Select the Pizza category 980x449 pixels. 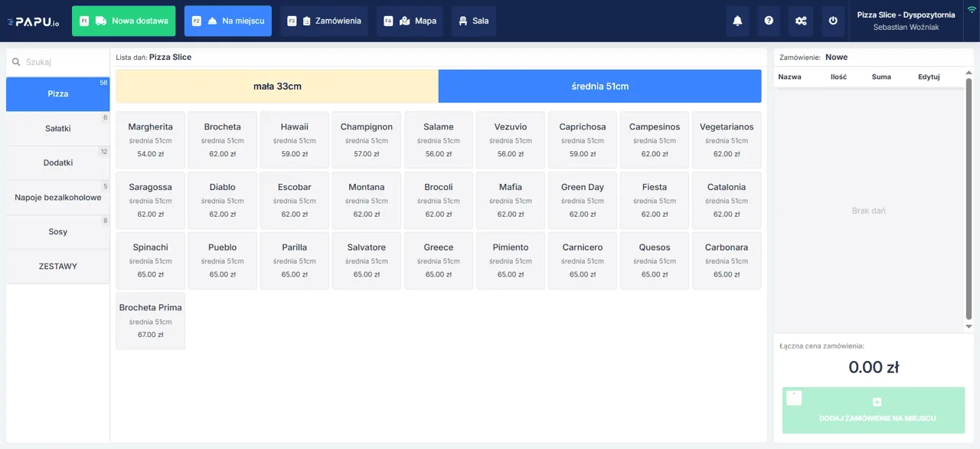(58, 93)
